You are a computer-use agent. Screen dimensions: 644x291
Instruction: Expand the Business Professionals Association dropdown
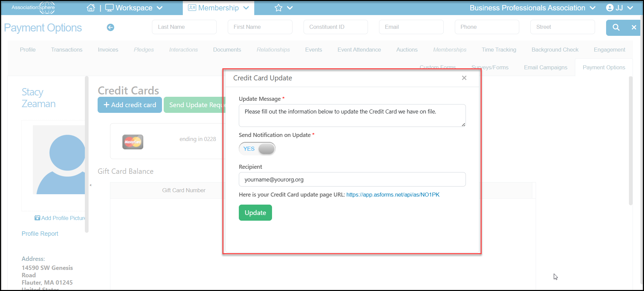(x=532, y=8)
